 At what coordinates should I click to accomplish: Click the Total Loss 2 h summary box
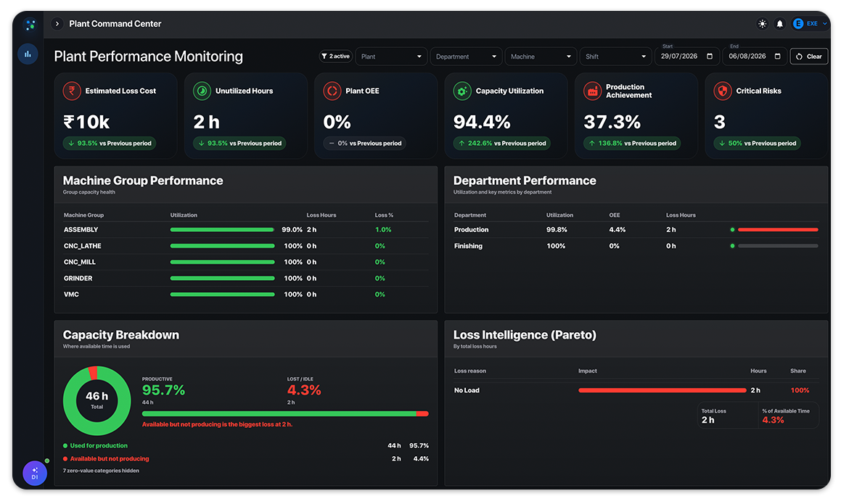tap(728, 416)
